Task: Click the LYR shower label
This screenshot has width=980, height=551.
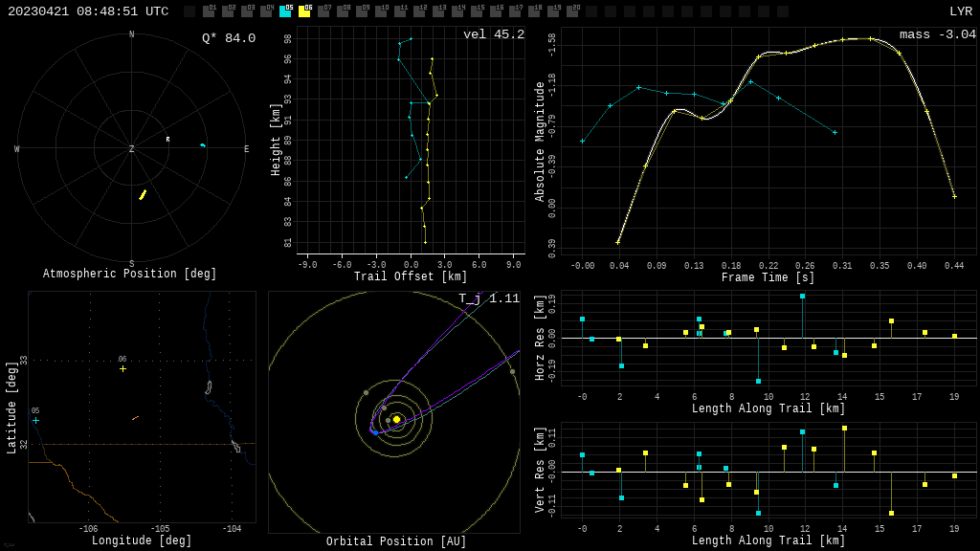Action: click(960, 11)
